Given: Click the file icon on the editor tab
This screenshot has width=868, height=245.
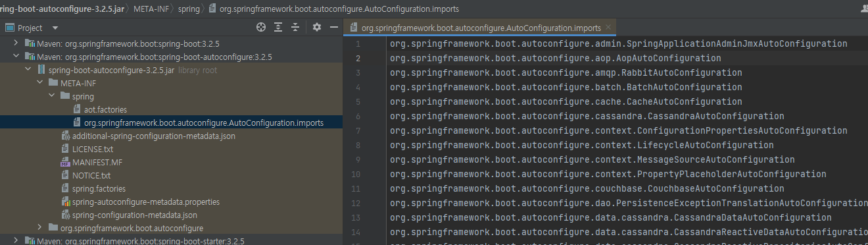Looking at the screenshot, I should (x=354, y=28).
